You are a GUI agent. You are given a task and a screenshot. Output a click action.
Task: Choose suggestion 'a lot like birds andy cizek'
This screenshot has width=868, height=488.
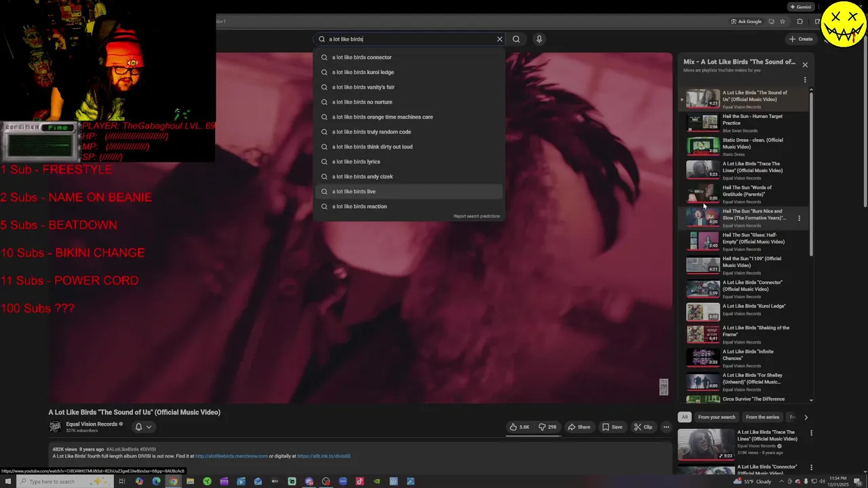point(409,177)
